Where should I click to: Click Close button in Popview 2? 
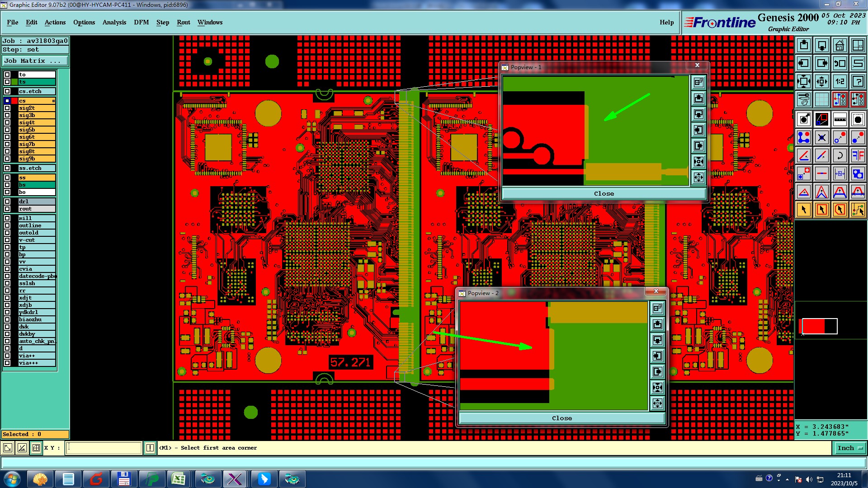[561, 418]
